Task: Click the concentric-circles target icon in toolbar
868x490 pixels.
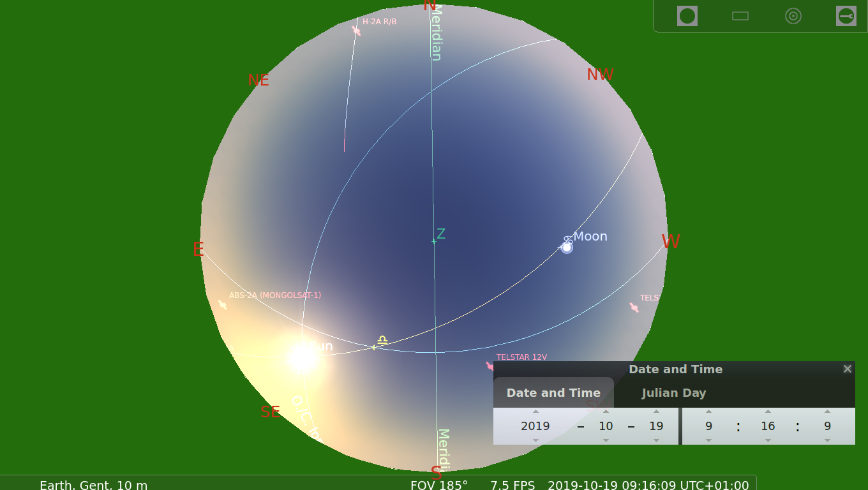Action: click(x=793, y=16)
